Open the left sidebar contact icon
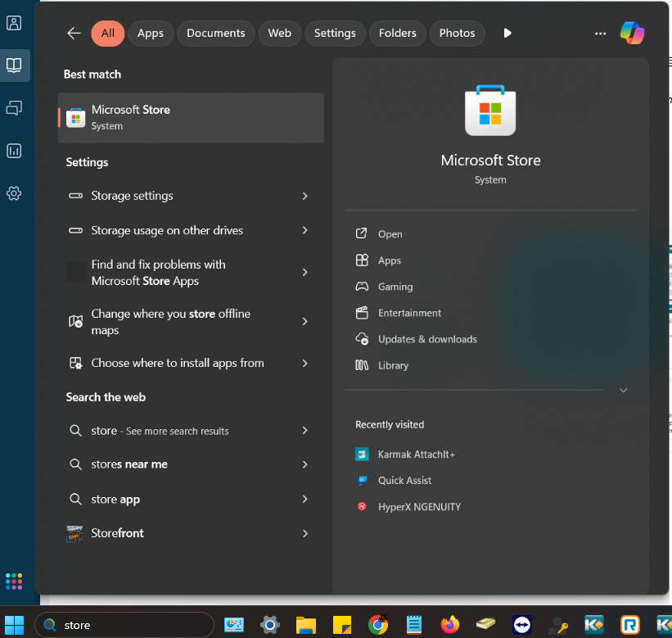 coord(14,23)
